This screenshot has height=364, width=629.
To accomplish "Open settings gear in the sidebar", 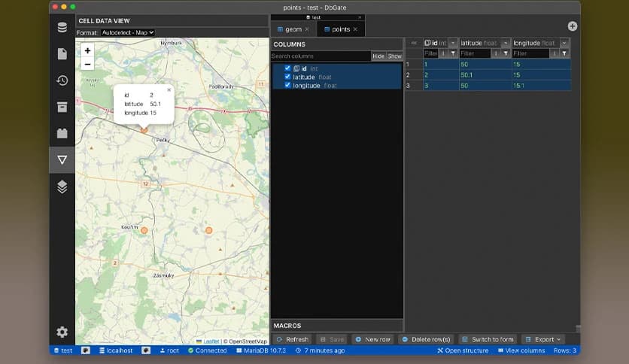I will coord(62,332).
